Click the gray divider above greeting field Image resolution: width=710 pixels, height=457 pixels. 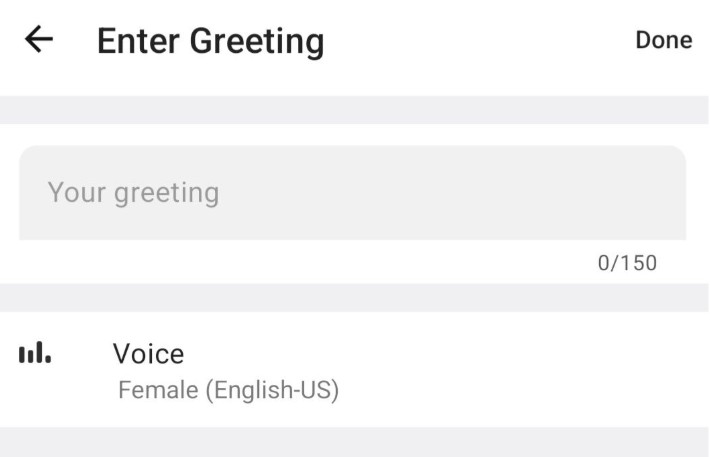tap(355, 110)
